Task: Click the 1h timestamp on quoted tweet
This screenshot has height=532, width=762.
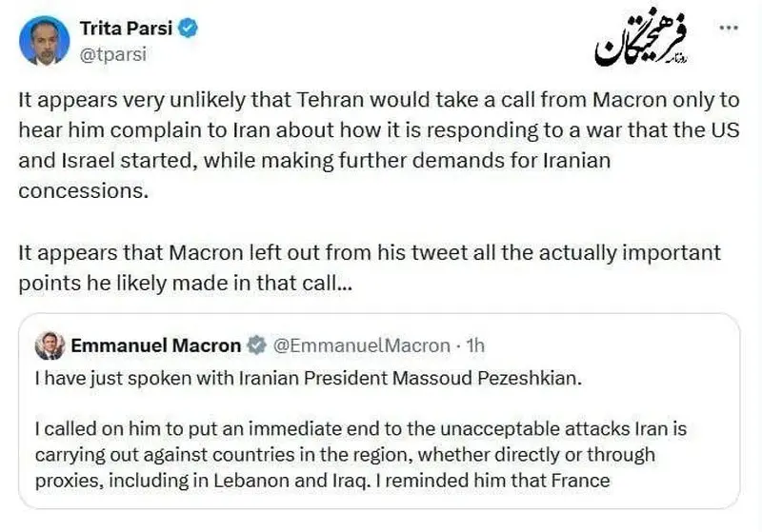Action: pyautogui.click(x=474, y=345)
